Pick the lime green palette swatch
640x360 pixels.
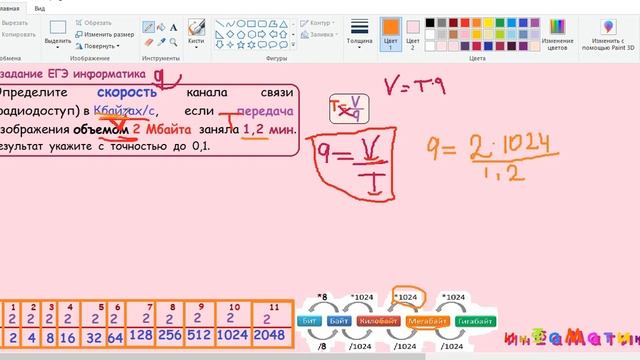coord(500,34)
